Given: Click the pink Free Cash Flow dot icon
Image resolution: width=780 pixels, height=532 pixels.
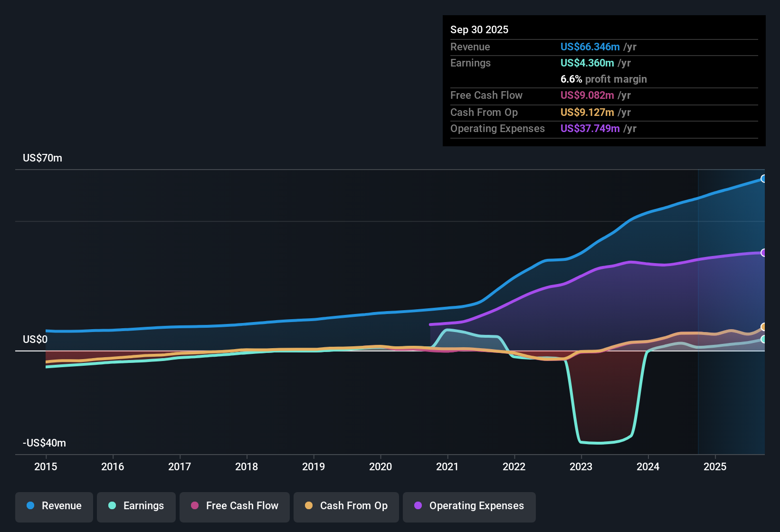Looking at the screenshot, I should pos(194,506).
